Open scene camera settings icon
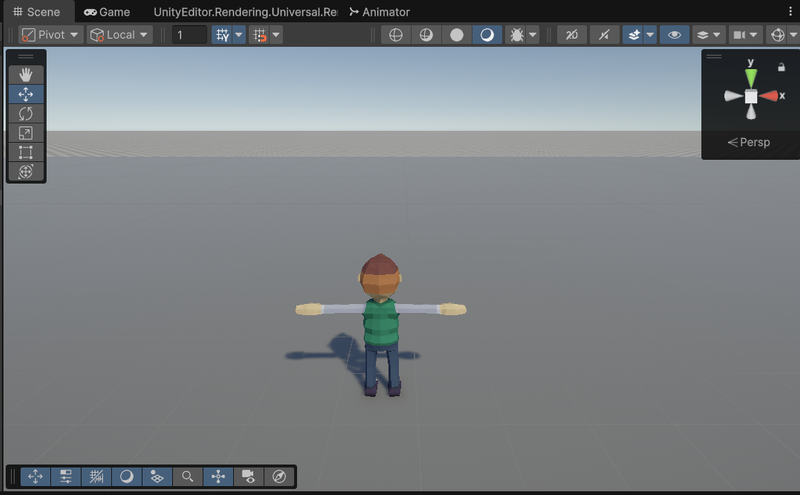The image size is (800, 495). click(739, 35)
